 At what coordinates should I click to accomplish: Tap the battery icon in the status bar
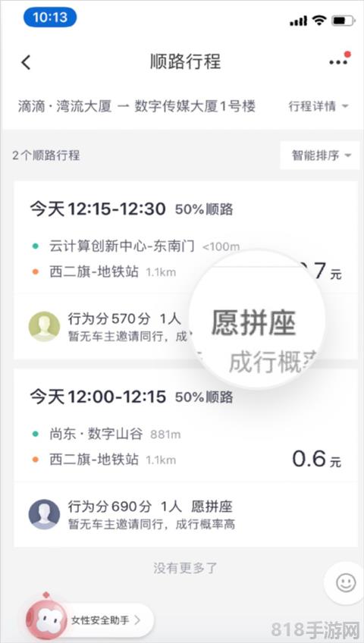click(x=343, y=21)
